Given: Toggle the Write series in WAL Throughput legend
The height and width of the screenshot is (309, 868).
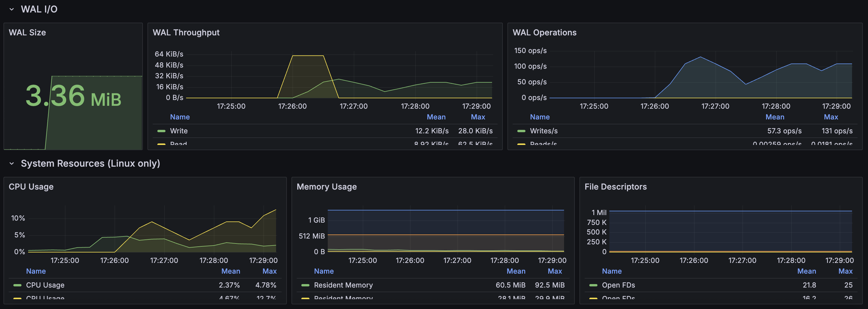Looking at the screenshot, I should 179,131.
